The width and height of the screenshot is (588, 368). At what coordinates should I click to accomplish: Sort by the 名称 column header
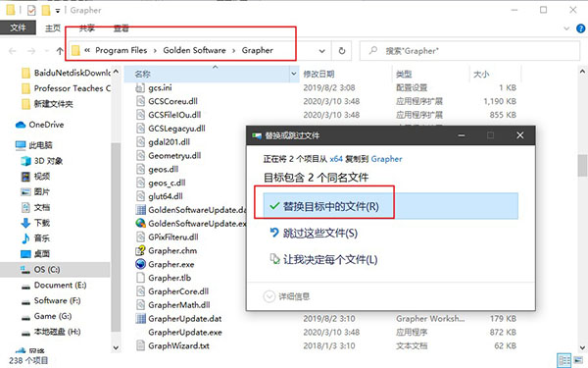[x=207, y=74]
